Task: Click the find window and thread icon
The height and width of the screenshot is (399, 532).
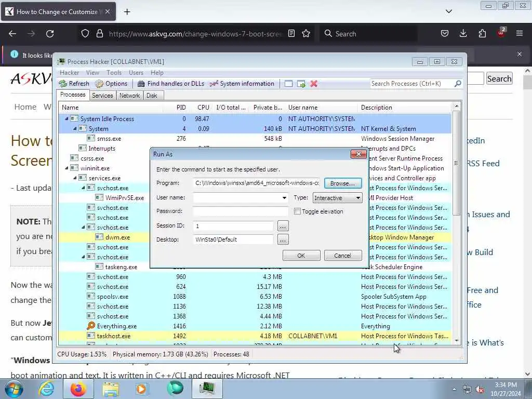Action: point(301,84)
